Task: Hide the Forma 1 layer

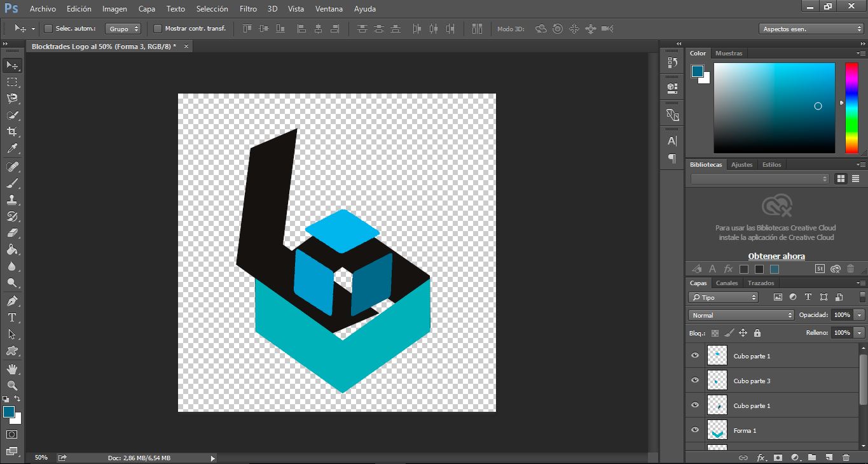Action: (695, 430)
